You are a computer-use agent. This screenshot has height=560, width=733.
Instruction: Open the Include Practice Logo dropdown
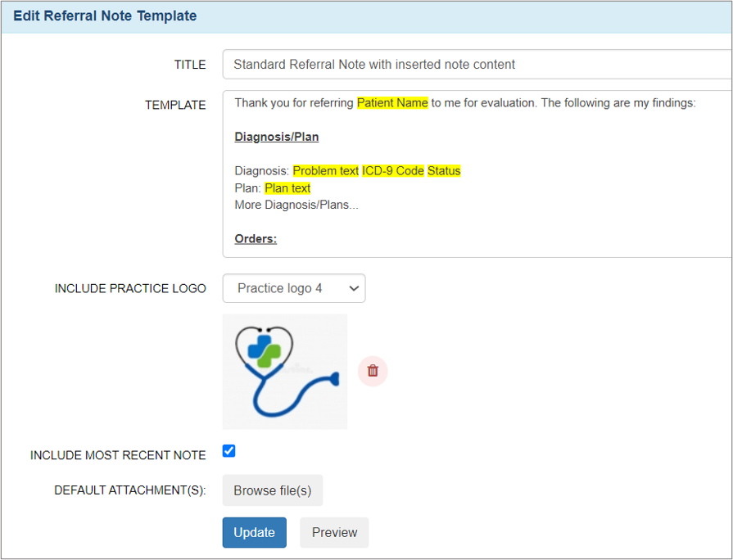[x=293, y=288]
